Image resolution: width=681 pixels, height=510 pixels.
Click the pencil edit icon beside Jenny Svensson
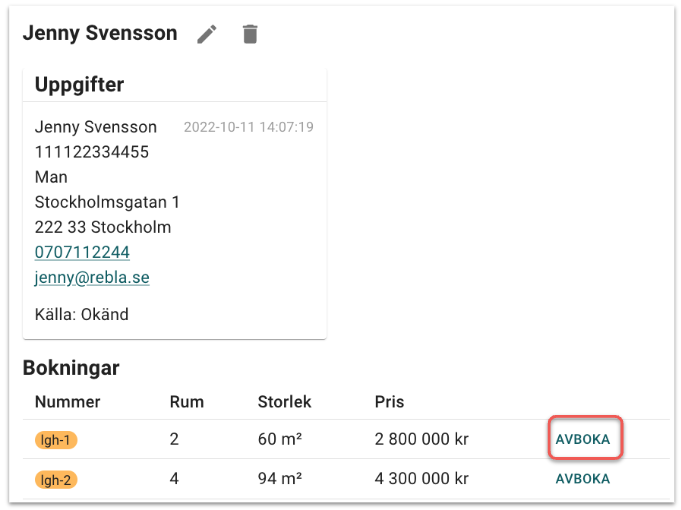[207, 34]
